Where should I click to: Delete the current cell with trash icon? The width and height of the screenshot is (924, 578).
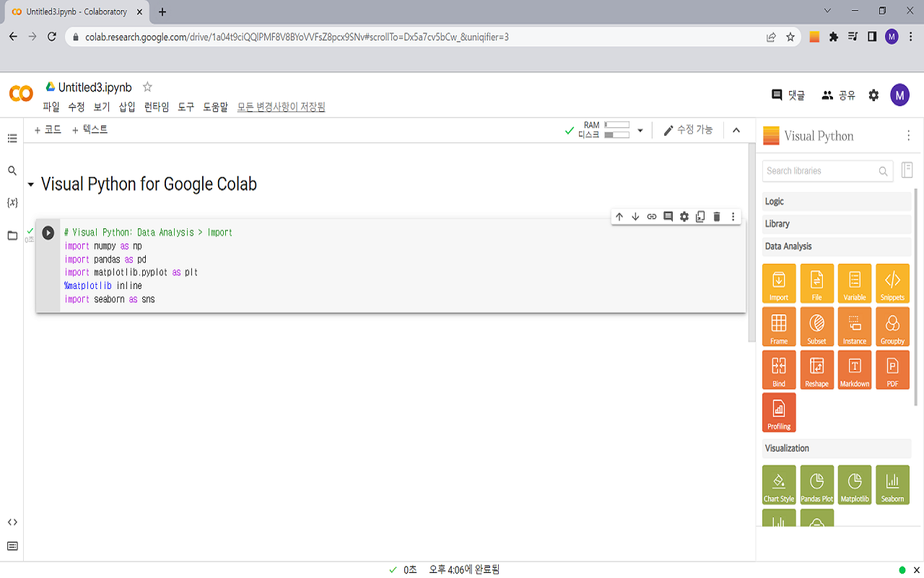(716, 216)
